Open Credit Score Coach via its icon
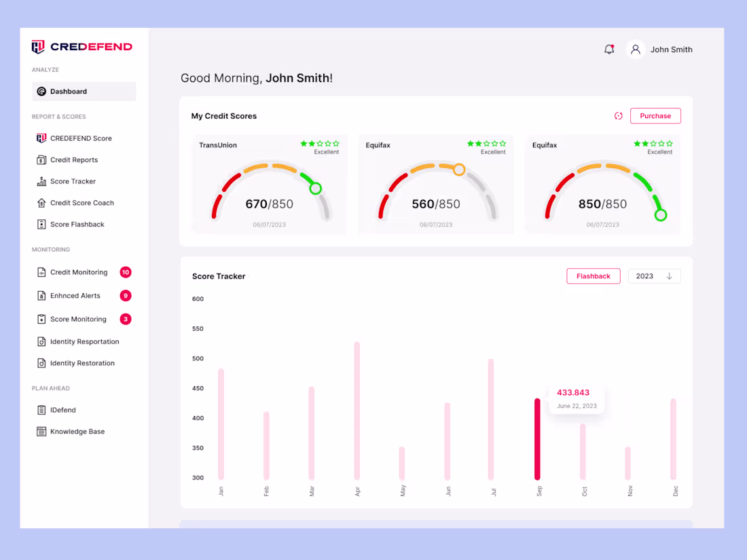747x560 pixels. coord(41,202)
